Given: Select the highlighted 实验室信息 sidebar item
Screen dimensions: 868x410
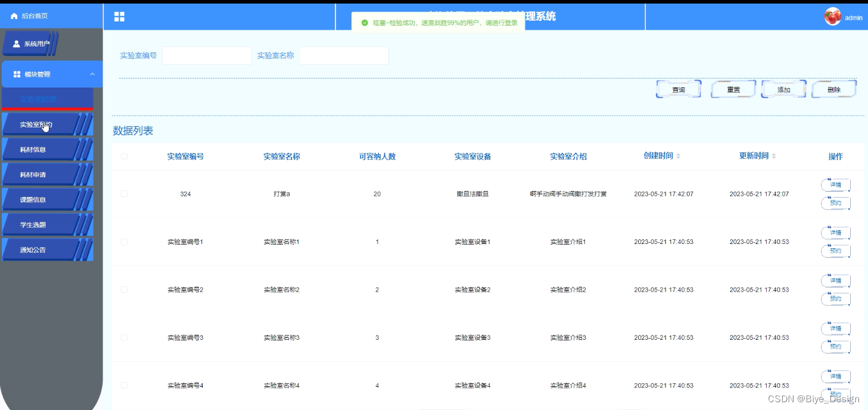Looking at the screenshot, I should [x=48, y=99].
